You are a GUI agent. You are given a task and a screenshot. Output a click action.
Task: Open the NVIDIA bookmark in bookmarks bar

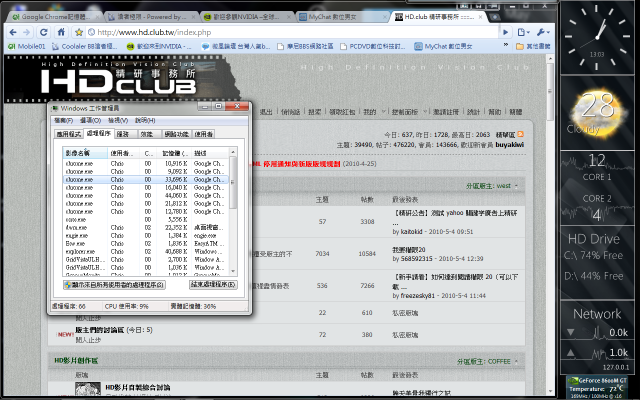click(x=159, y=47)
